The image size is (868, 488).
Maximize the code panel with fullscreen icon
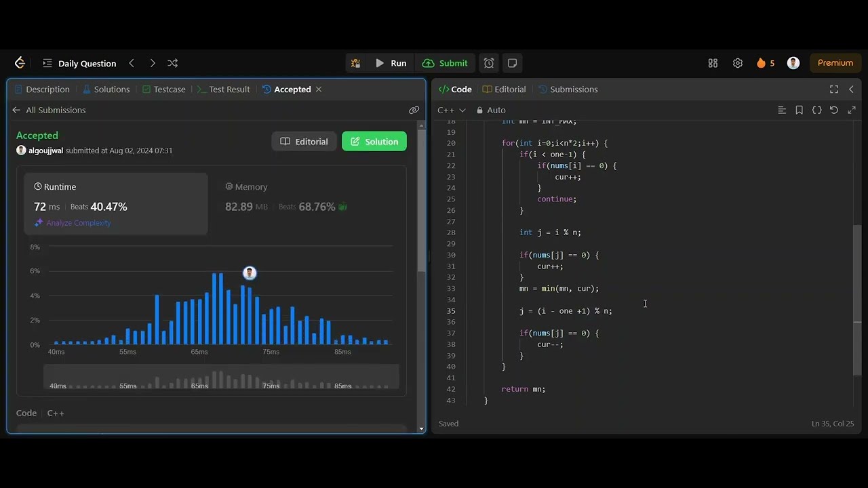pyautogui.click(x=834, y=89)
